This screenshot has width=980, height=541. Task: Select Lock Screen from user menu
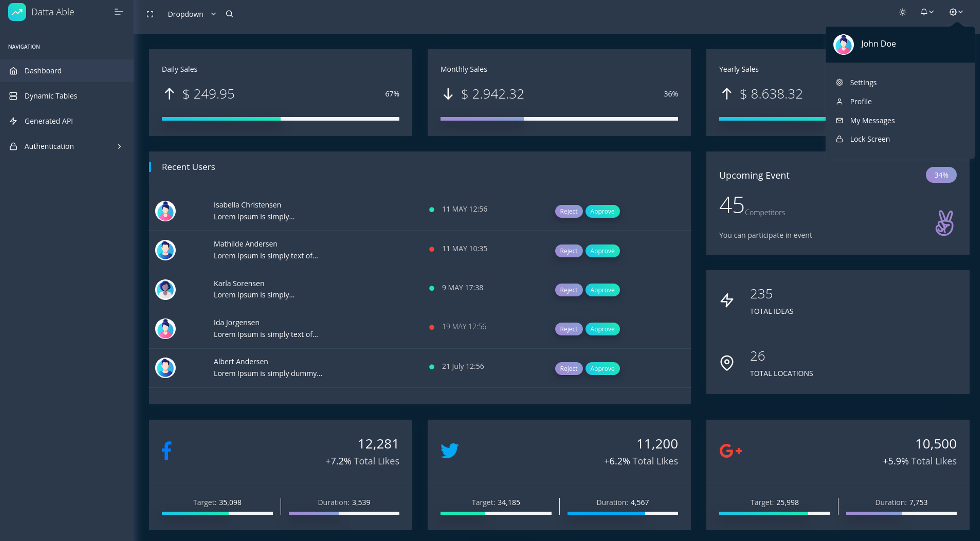(x=900, y=139)
